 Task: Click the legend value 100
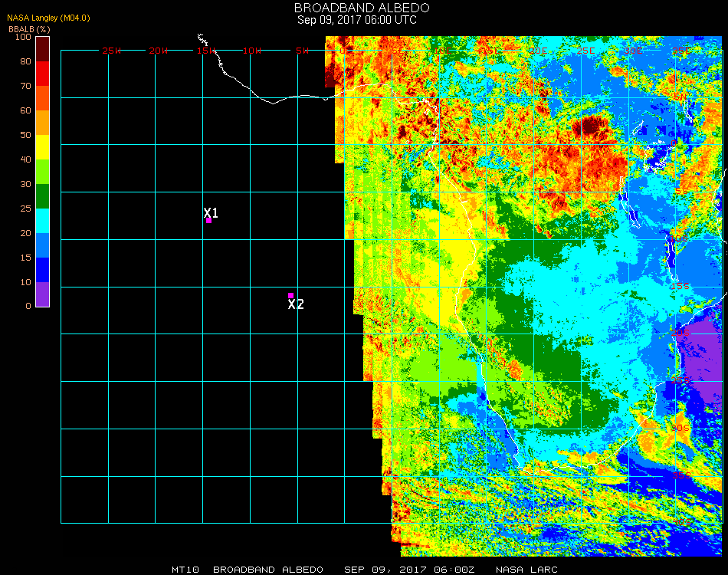(x=23, y=37)
